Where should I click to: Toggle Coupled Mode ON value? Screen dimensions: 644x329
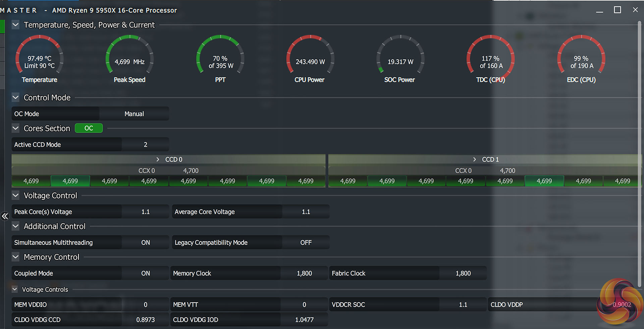pos(145,273)
